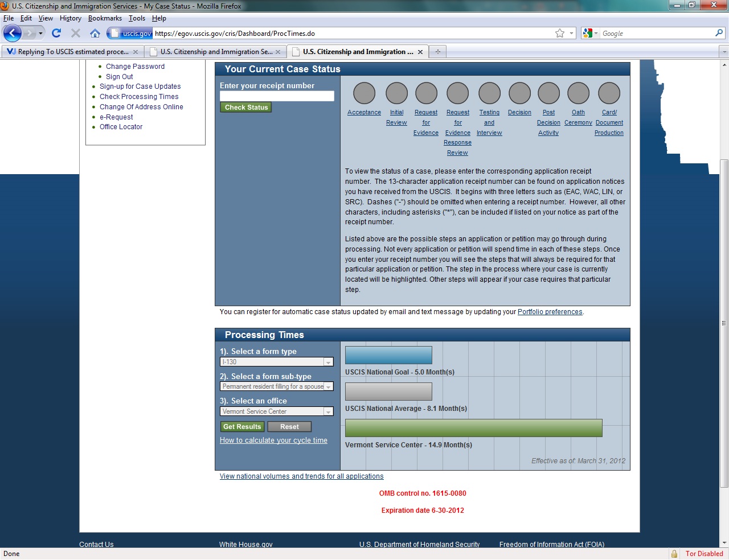Open the list all tabs dropdown

724,52
